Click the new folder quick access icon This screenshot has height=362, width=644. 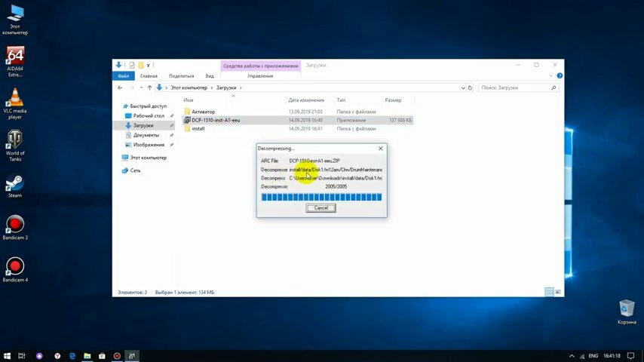tap(141, 65)
